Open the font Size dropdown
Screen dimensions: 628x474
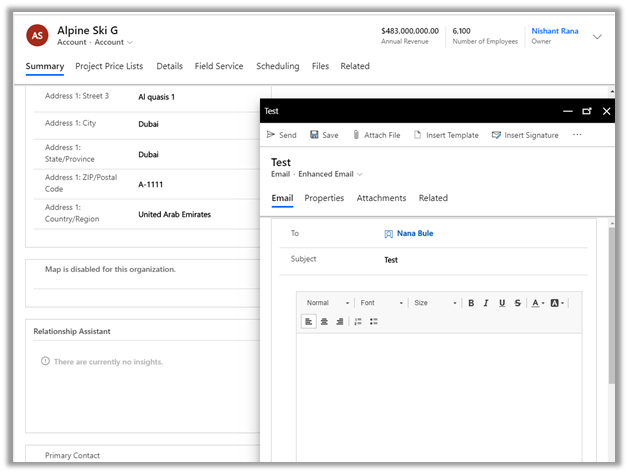click(435, 303)
